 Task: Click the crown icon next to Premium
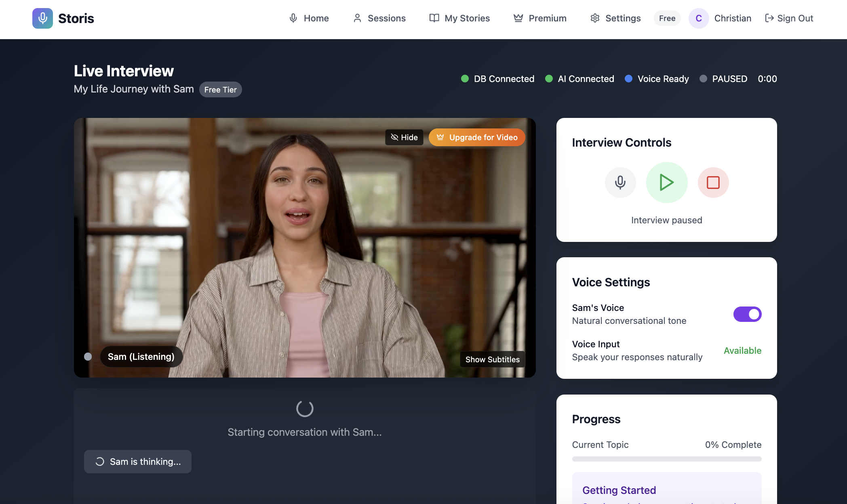tap(518, 18)
